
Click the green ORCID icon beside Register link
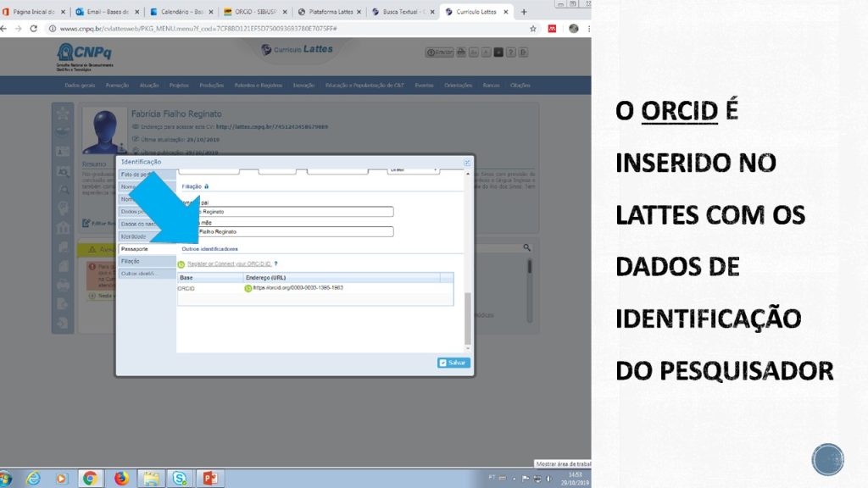click(x=181, y=264)
